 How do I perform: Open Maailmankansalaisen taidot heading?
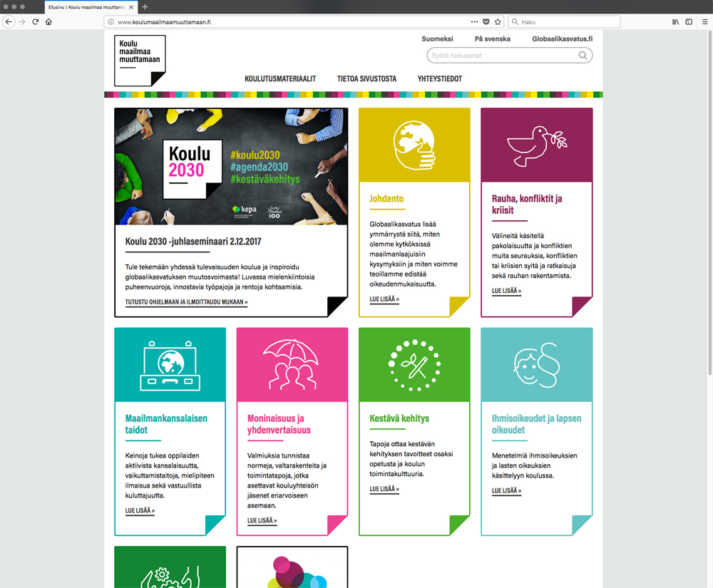[x=166, y=424]
